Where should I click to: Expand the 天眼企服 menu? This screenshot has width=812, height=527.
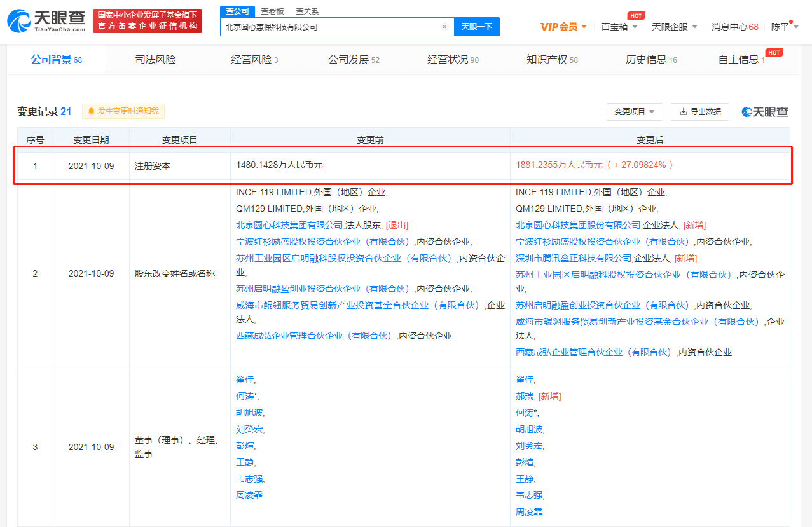tap(675, 27)
